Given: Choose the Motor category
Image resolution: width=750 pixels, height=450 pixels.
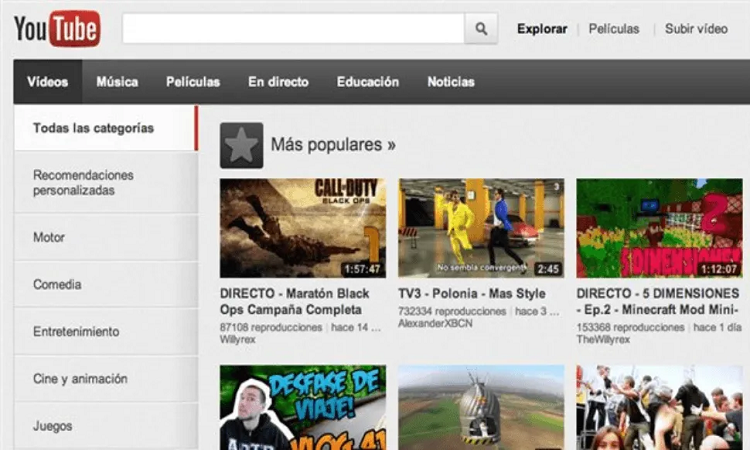Looking at the screenshot, I should tap(106, 237).
